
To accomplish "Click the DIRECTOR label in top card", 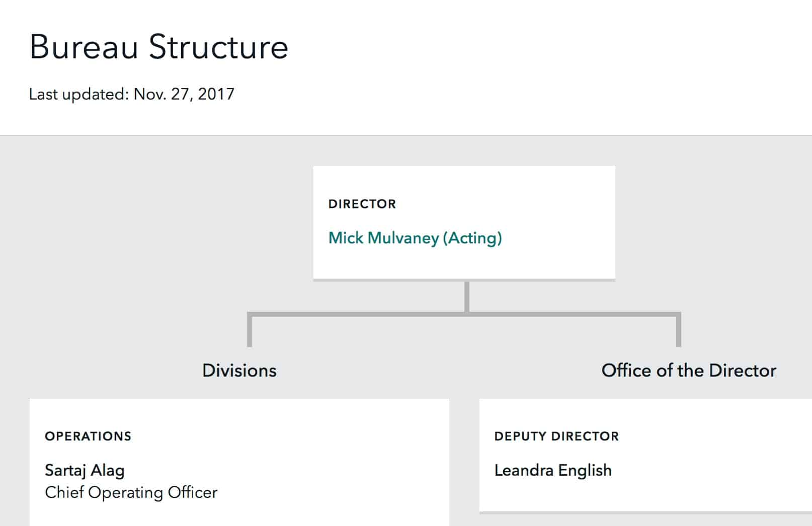I will pos(362,204).
